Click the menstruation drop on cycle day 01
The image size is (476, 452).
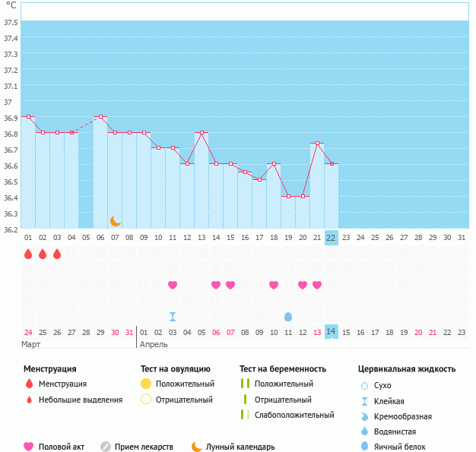[x=28, y=254]
